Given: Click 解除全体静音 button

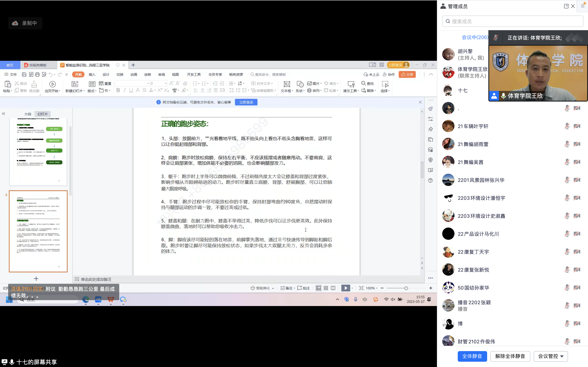Looking at the screenshot, I should [510, 356].
